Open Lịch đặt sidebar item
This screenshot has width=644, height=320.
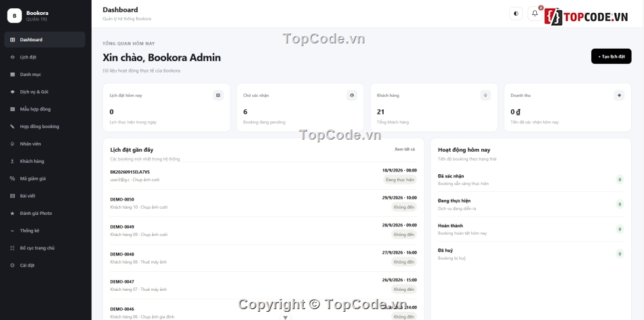45,57
